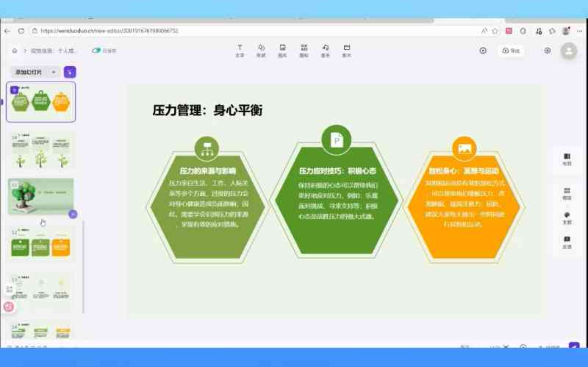Viewport: 588px width, 367px height.
Task: Expand the Add Slide dropdown arrow
Action: click(x=53, y=72)
